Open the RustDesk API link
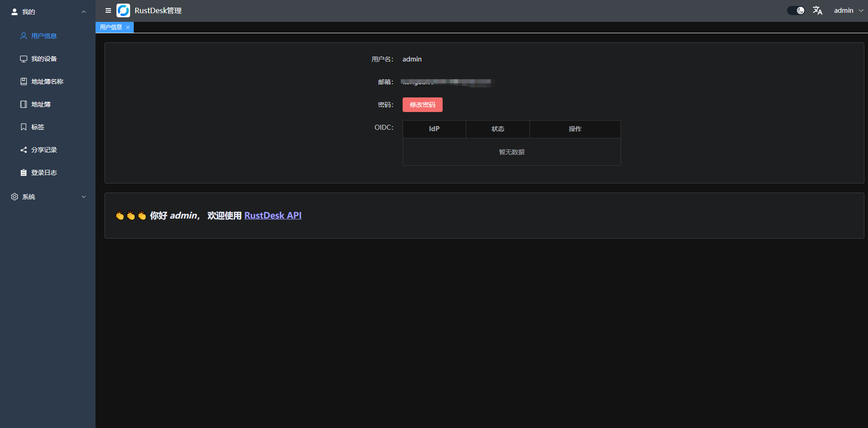This screenshot has width=868, height=428. point(273,215)
